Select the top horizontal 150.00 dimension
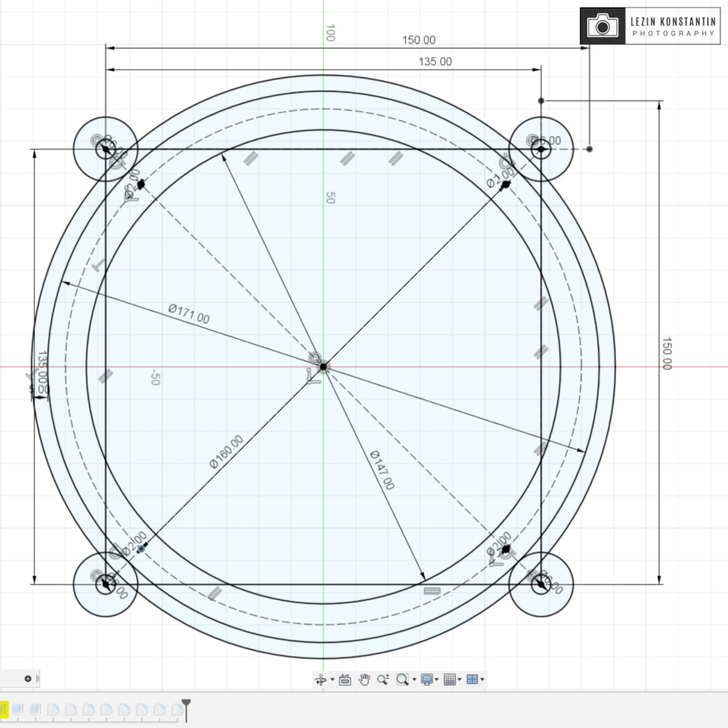Viewport: 728px width, 728px height. click(x=419, y=40)
